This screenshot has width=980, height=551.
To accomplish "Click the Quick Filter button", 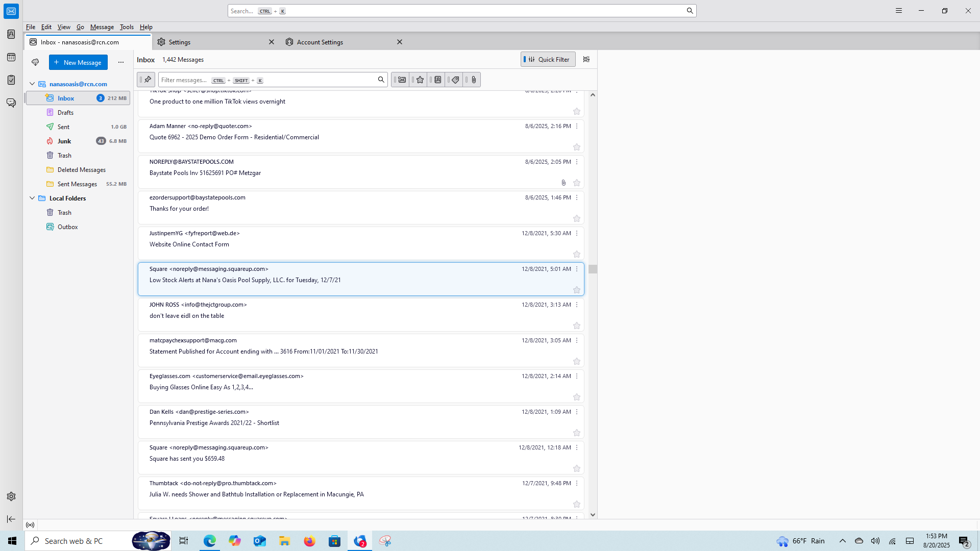I will (x=548, y=60).
